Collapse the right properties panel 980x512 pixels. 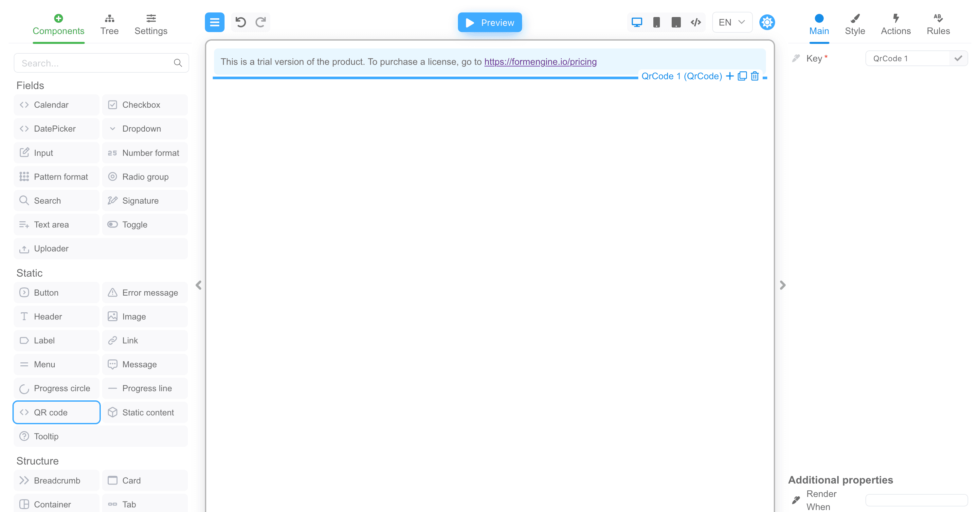point(782,285)
